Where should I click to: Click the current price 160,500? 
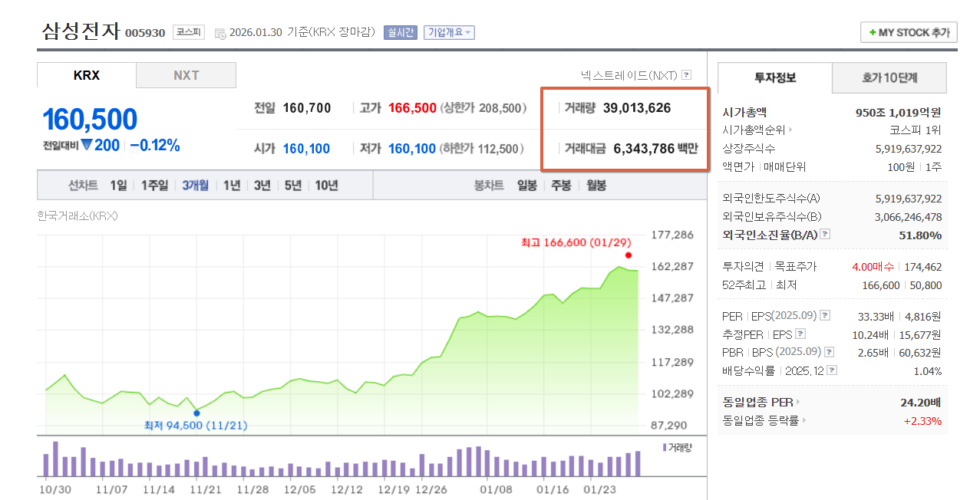click(x=90, y=119)
